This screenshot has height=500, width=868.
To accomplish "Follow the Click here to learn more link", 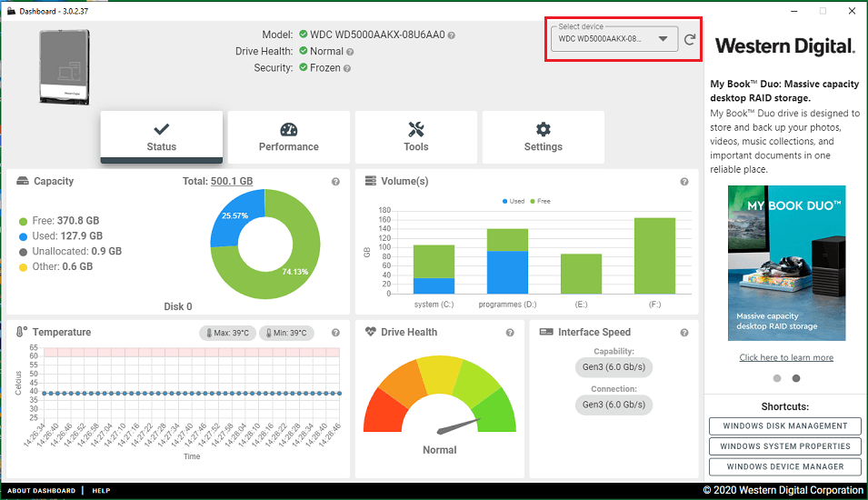I will click(786, 357).
